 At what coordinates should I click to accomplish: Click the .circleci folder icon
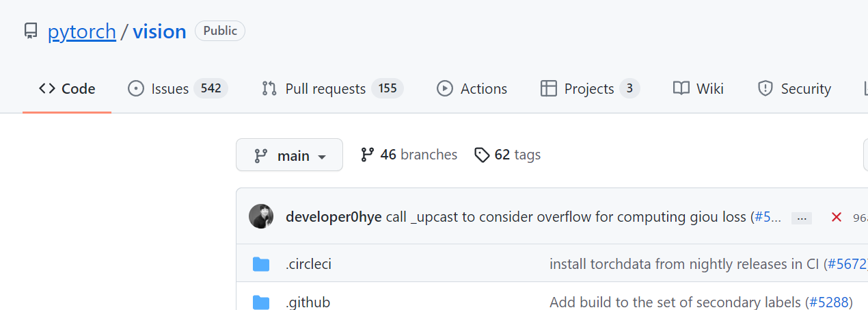click(261, 264)
